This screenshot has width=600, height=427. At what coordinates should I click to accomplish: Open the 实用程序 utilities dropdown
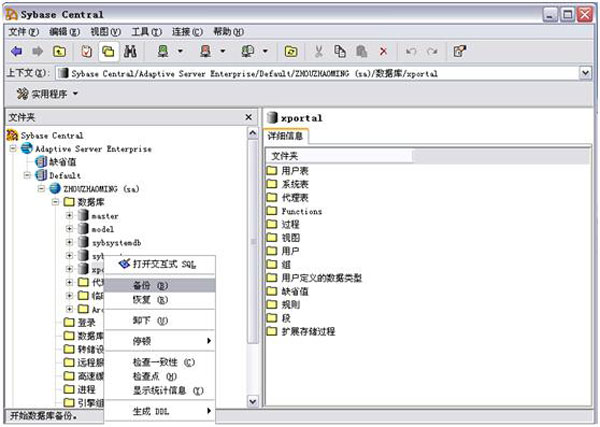tap(47, 93)
